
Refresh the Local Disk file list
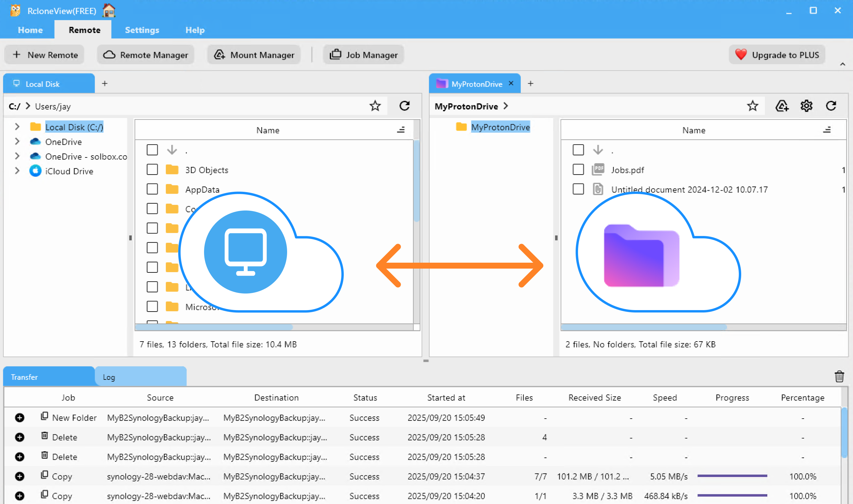[404, 106]
